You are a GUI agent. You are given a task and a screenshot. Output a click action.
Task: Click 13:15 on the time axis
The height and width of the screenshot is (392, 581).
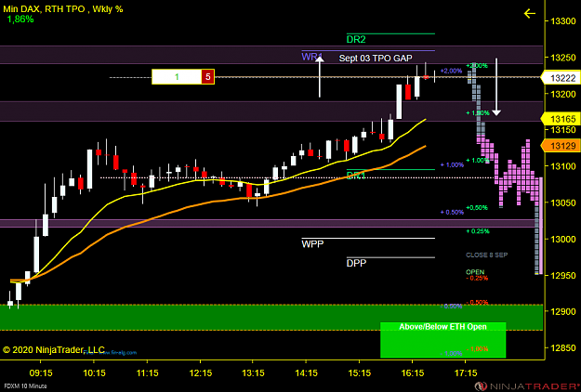pos(253,372)
